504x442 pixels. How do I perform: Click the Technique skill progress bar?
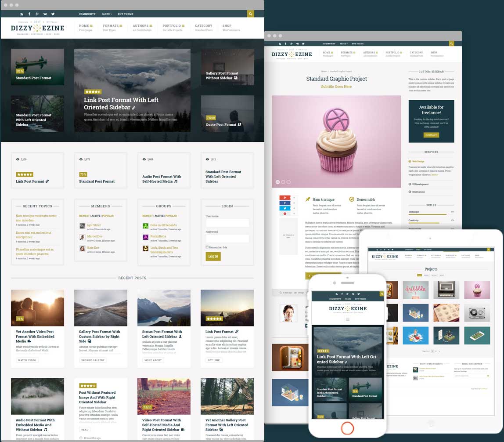(428, 215)
